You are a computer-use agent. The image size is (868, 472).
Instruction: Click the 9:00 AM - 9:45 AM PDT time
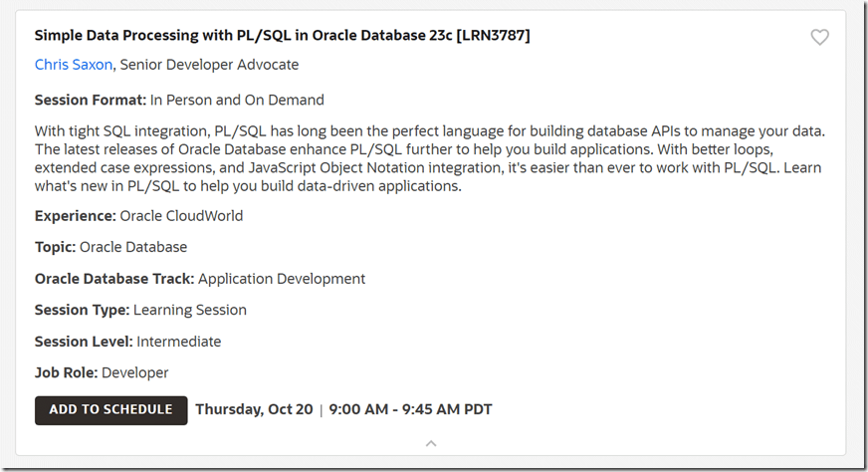tap(410, 409)
